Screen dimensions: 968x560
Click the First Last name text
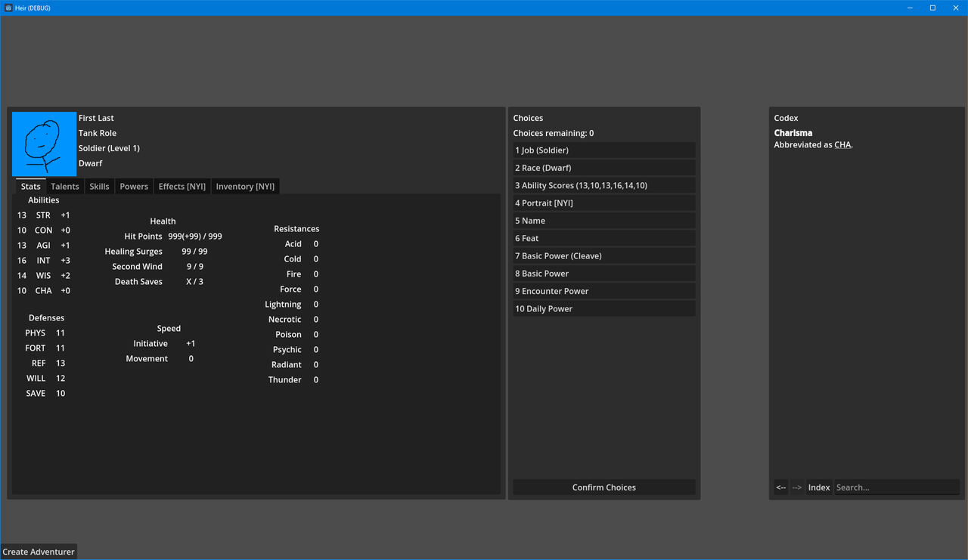96,118
